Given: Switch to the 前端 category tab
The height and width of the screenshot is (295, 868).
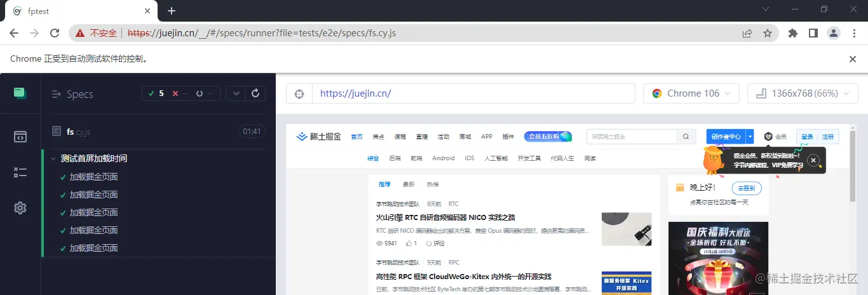Looking at the screenshot, I should point(416,158).
